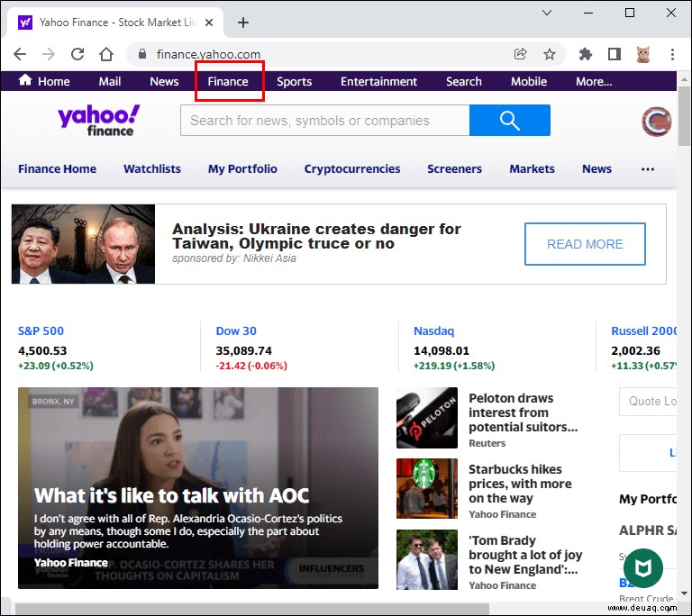This screenshot has height=616, width=692.
Task: Bookmark this page with the star icon
Action: [550, 54]
